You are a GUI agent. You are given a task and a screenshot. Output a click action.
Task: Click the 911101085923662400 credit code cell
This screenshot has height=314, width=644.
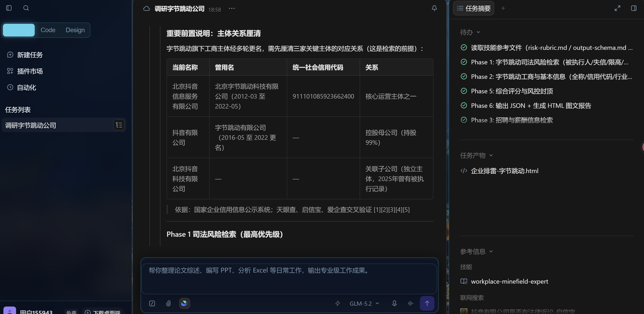click(x=323, y=96)
